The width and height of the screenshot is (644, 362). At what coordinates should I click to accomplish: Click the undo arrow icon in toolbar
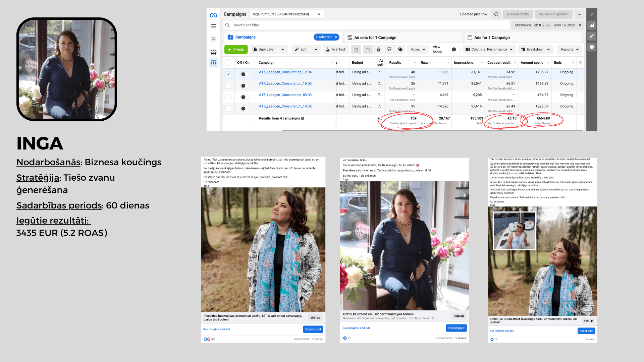[x=368, y=50]
